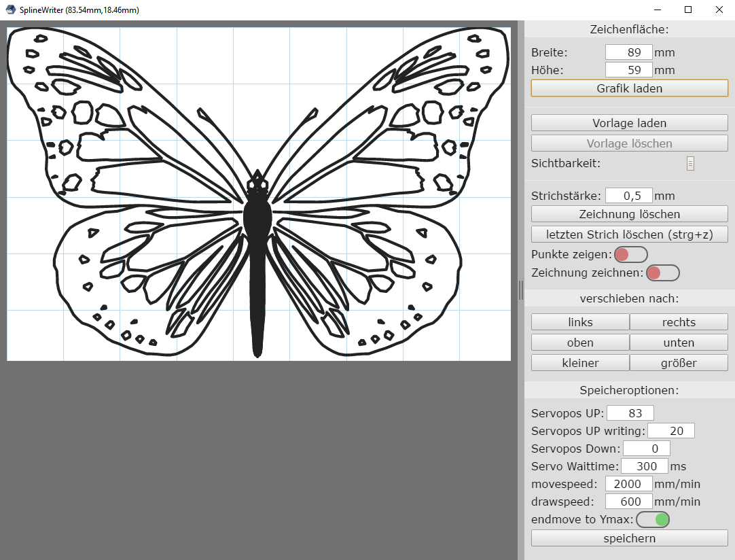This screenshot has height=560, width=735.
Task: Click the SplineWriter app icon in title bar
Action: [x=11, y=10]
